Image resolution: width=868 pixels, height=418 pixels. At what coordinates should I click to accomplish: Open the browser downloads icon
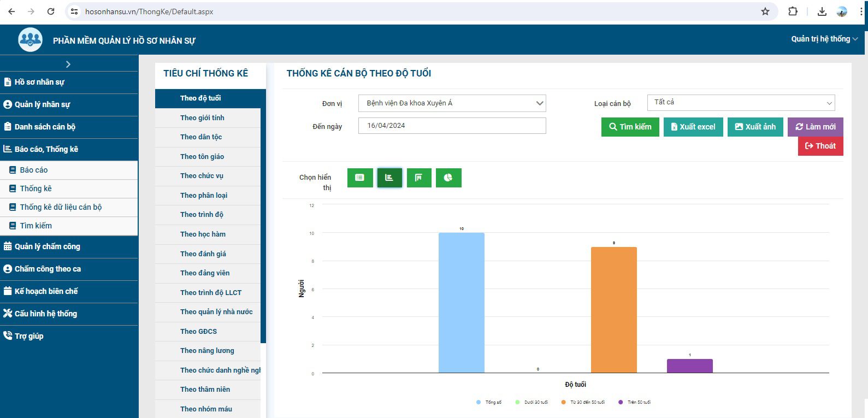pos(822,11)
